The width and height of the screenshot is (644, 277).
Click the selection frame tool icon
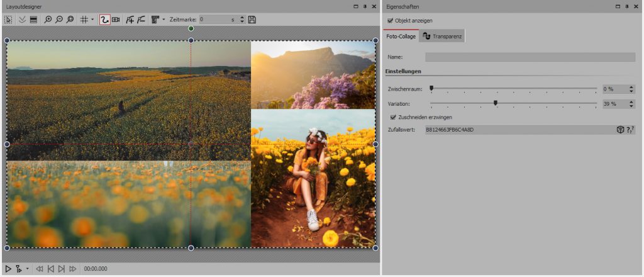(x=8, y=20)
